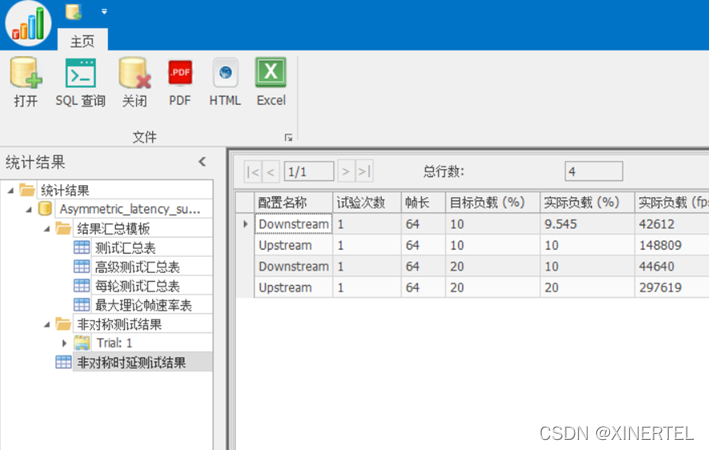Image resolution: width=709 pixels, height=450 pixels.
Task: Export results to Excel
Action: pyautogui.click(x=271, y=82)
